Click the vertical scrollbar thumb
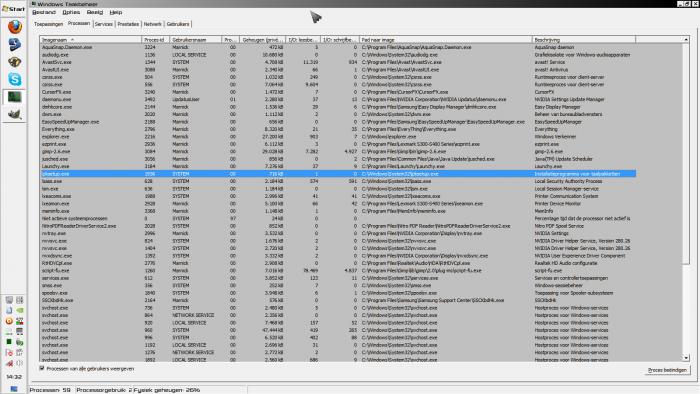 point(686,154)
